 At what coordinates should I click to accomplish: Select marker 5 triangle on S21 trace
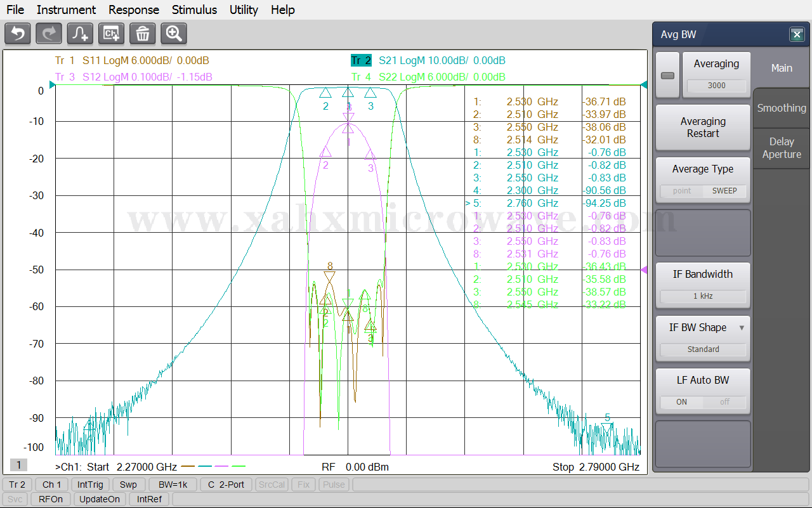tap(607, 428)
